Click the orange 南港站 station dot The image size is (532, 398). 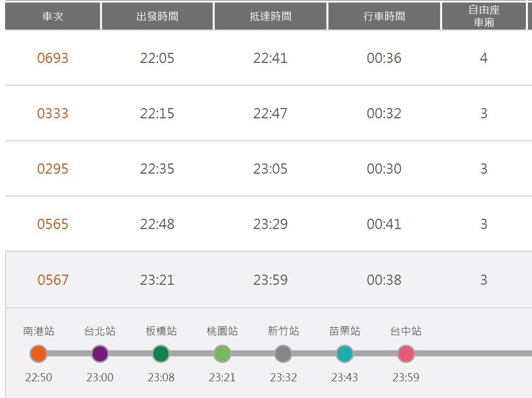point(38,353)
